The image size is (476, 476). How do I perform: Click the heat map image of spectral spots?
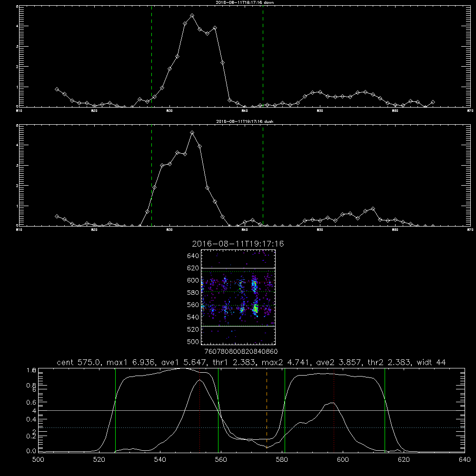tap(238, 297)
